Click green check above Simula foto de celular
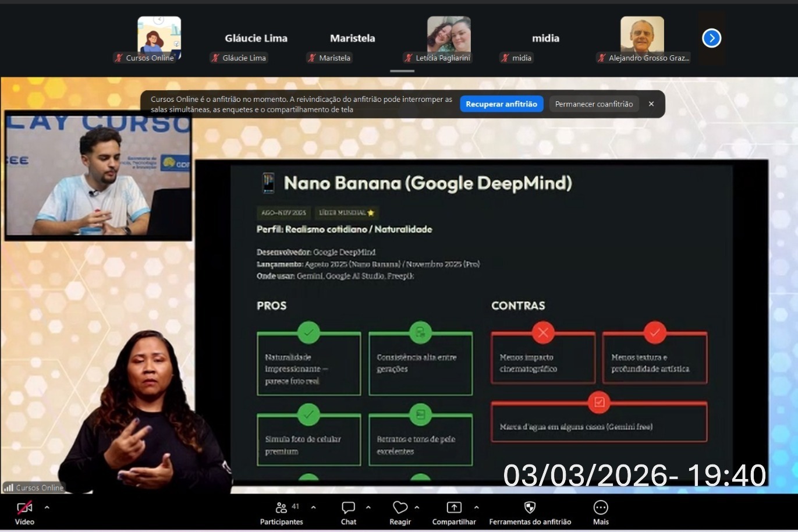This screenshot has height=532, width=798. pyautogui.click(x=308, y=414)
